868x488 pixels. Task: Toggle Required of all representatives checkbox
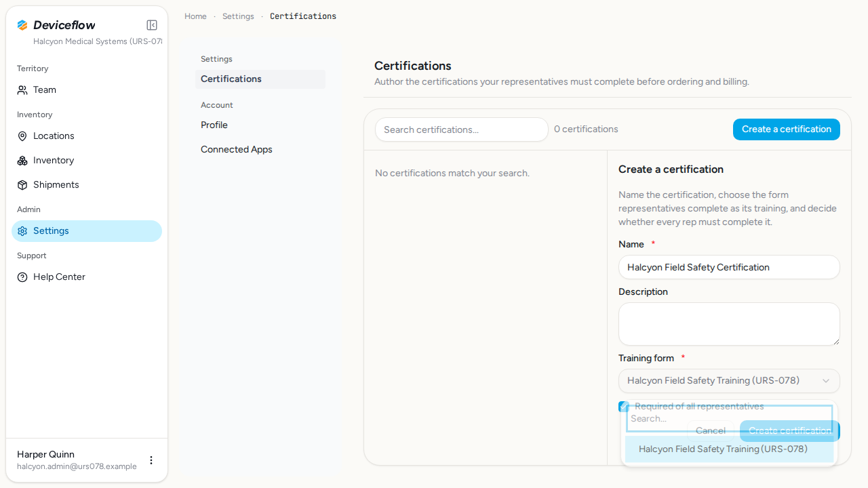click(624, 407)
